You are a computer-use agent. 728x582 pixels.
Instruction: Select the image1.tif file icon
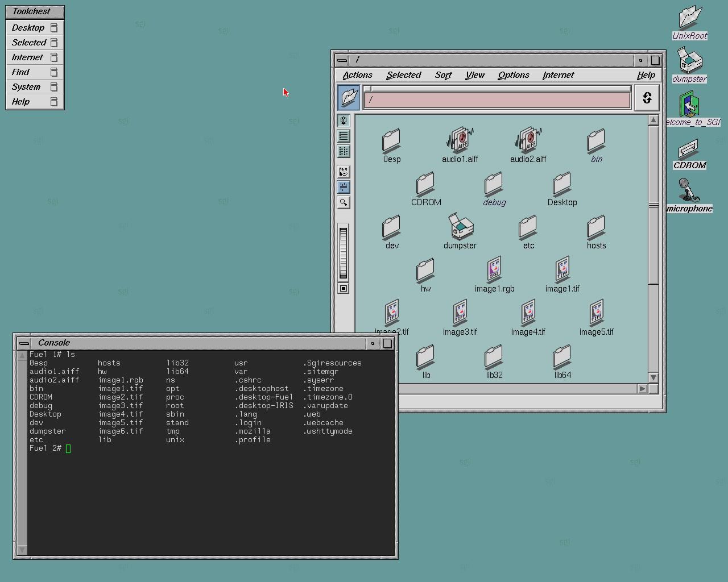[x=562, y=275]
